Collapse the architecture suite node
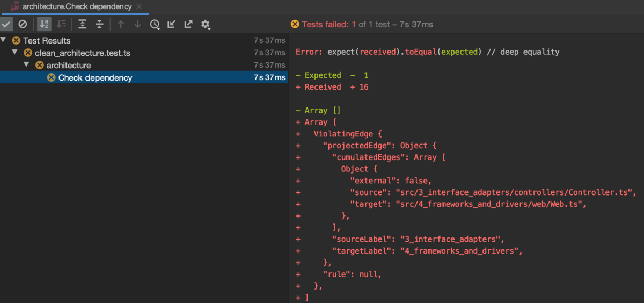The image size is (644, 303). pyautogui.click(x=26, y=65)
